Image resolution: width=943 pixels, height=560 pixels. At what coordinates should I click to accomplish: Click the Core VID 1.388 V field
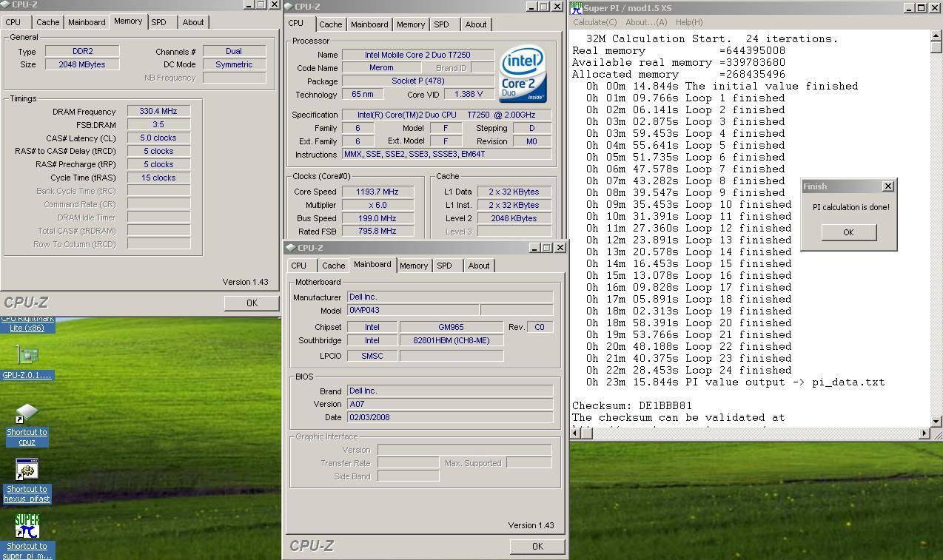(469, 95)
